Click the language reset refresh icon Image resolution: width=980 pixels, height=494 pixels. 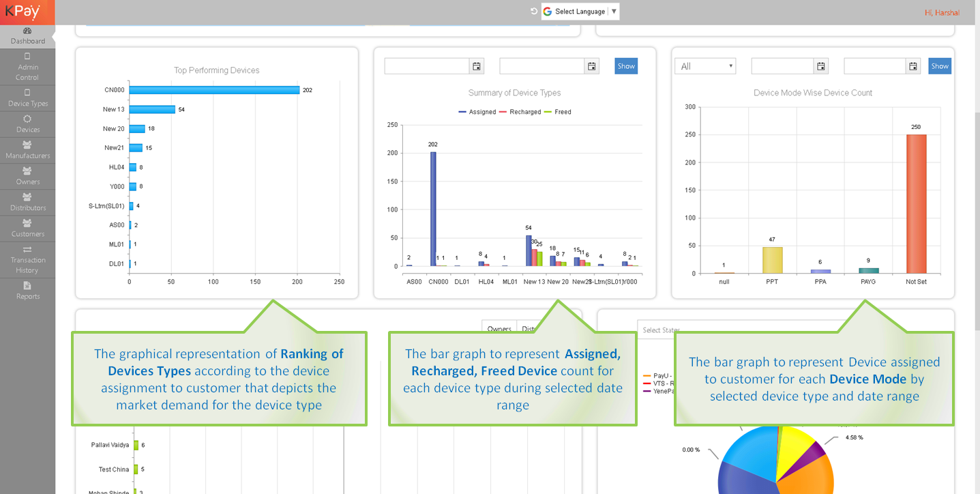[x=534, y=11]
